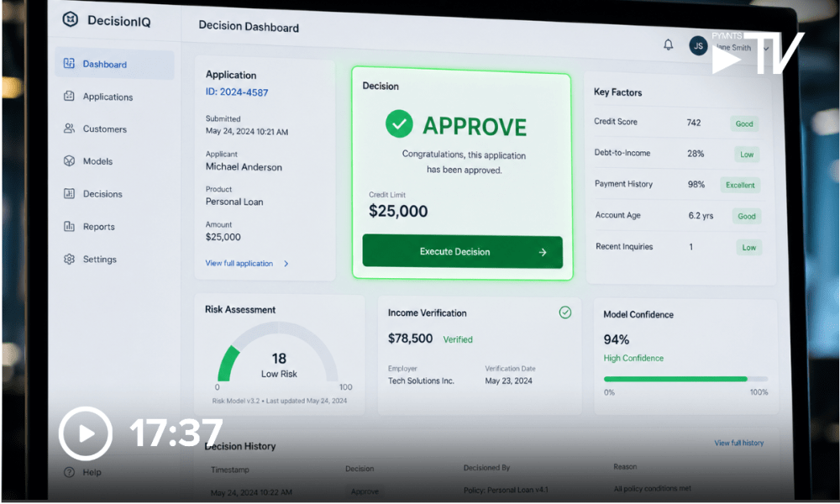Viewport: 840px width, 504px height.
Task: Click the 742 credit score value
Action: tap(694, 123)
